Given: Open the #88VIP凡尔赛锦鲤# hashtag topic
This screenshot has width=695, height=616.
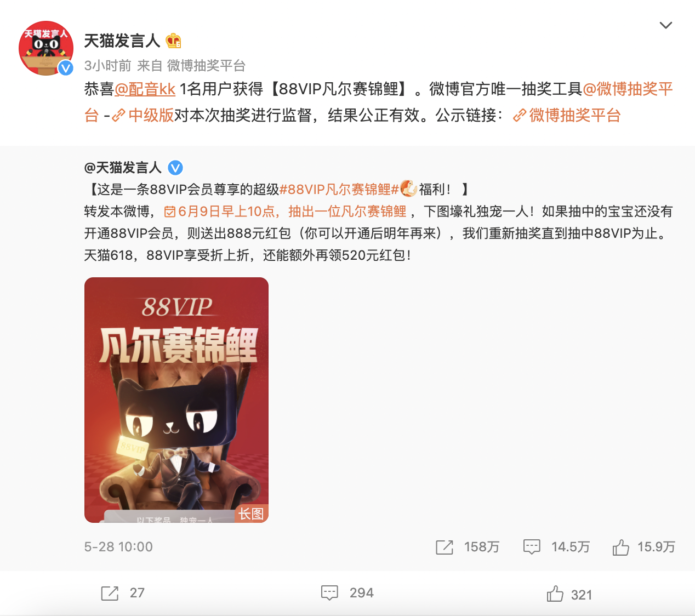Looking at the screenshot, I should (x=339, y=190).
